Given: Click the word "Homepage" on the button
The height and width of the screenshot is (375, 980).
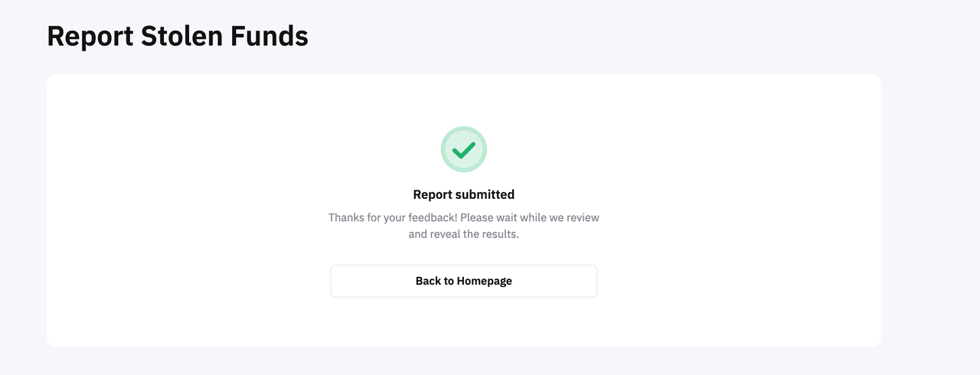Looking at the screenshot, I should [x=484, y=281].
